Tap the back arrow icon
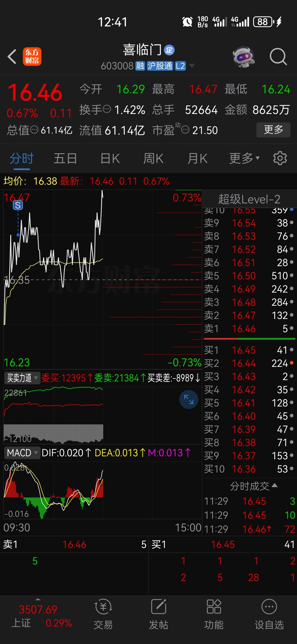 click(12, 57)
